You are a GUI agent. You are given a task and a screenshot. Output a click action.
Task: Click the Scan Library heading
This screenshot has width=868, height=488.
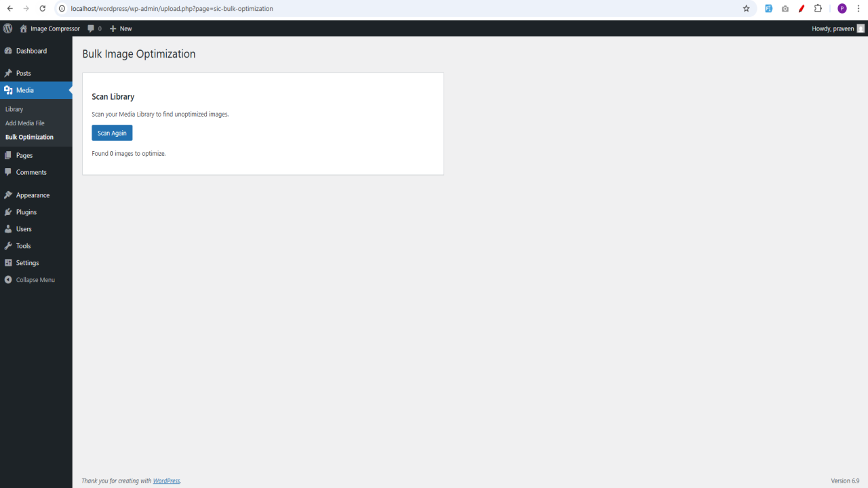click(113, 97)
